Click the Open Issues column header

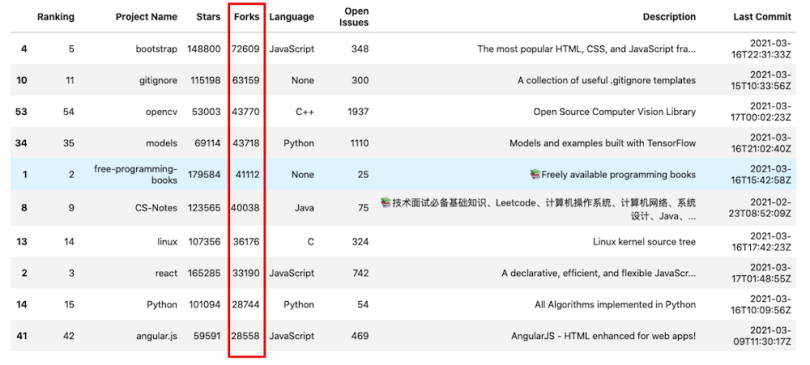tap(354, 17)
